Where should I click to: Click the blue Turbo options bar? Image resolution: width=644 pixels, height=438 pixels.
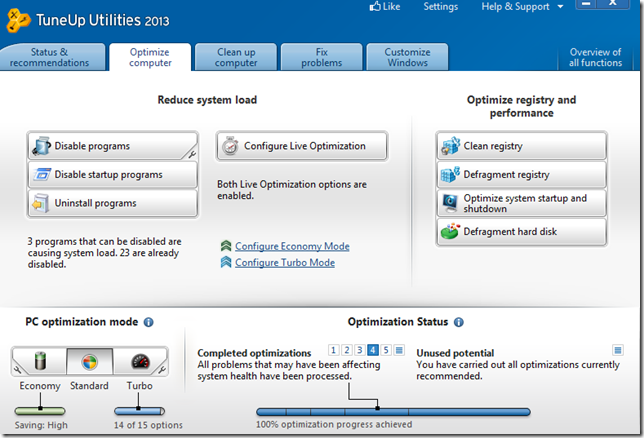(140, 411)
